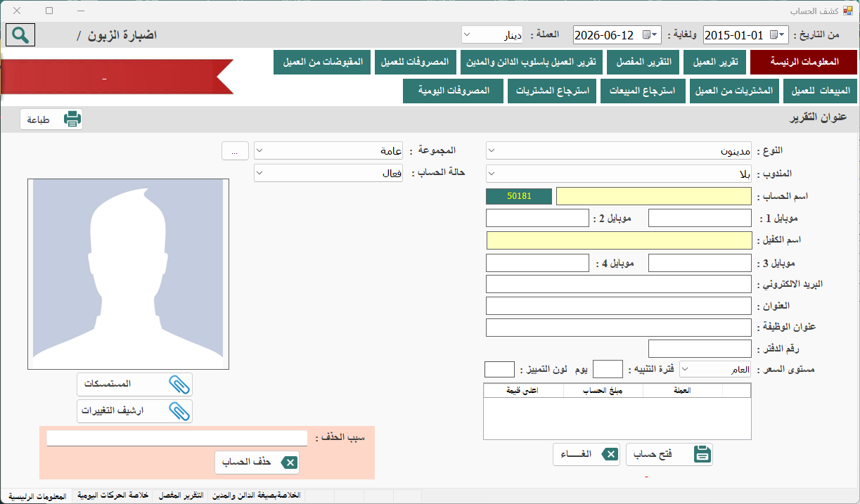Click the موبايل 4 input field
The image size is (860, 504).
pos(537,263)
